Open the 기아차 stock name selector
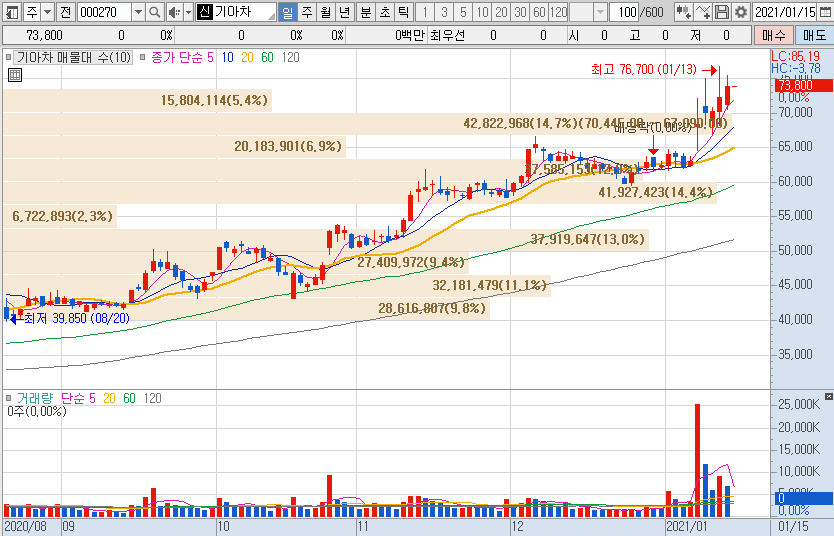834x536 pixels. tap(236, 12)
